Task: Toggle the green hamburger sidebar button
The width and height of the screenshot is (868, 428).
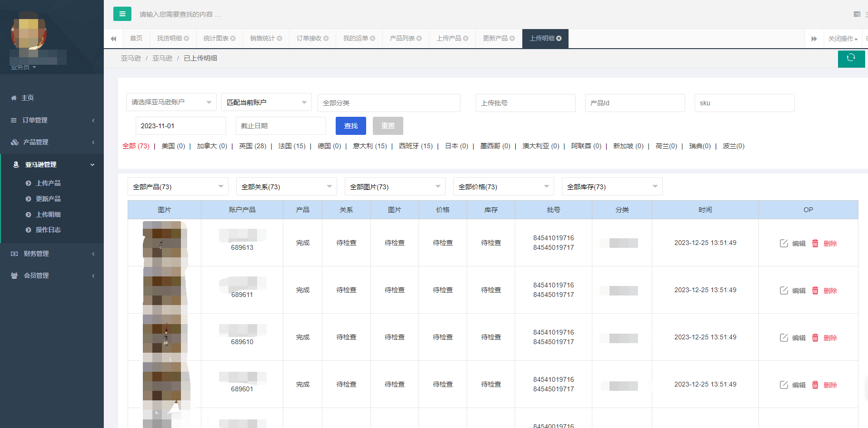Action: 122,14
